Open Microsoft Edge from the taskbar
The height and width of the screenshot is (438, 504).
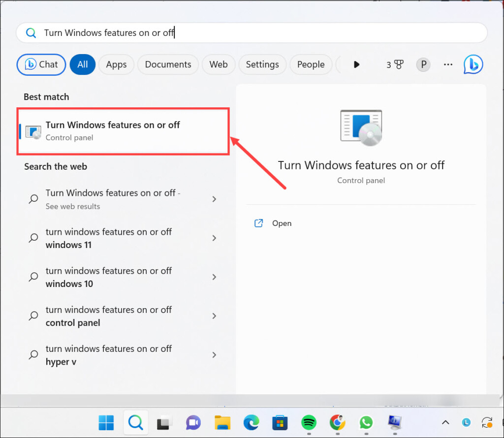click(x=251, y=422)
